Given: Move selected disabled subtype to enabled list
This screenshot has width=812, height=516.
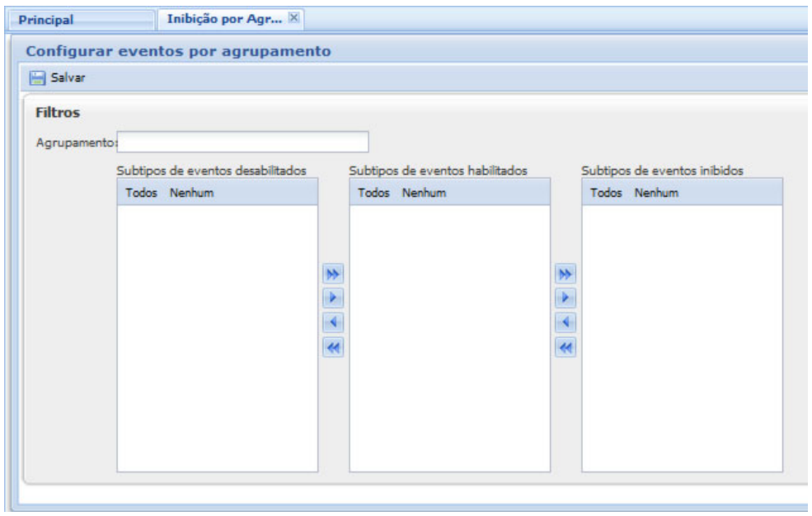Looking at the screenshot, I should click(334, 298).
